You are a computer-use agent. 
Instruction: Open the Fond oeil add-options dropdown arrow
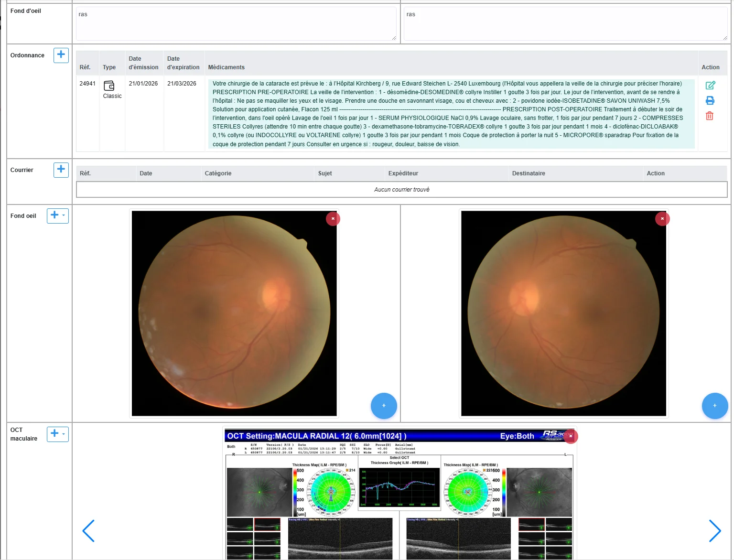point(64,216)
